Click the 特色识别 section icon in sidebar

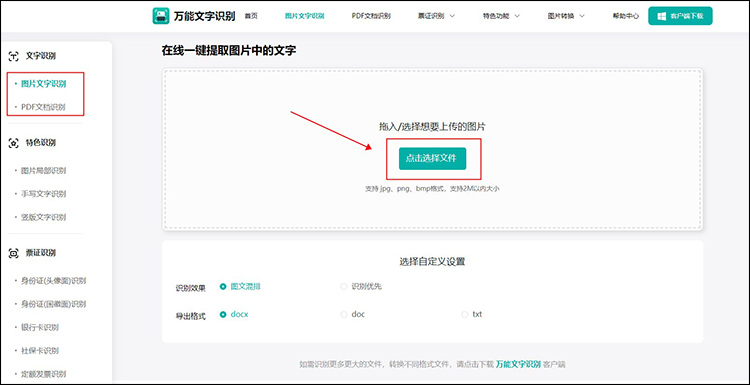[14, 143]
